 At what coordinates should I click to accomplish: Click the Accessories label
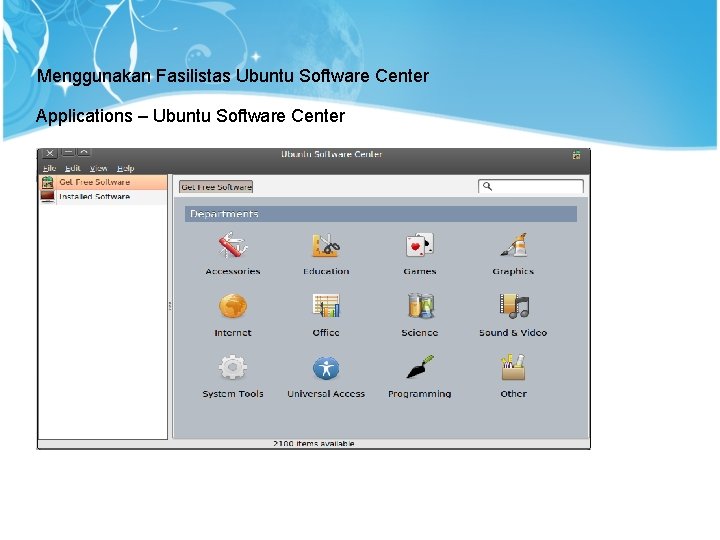(233, 271)
